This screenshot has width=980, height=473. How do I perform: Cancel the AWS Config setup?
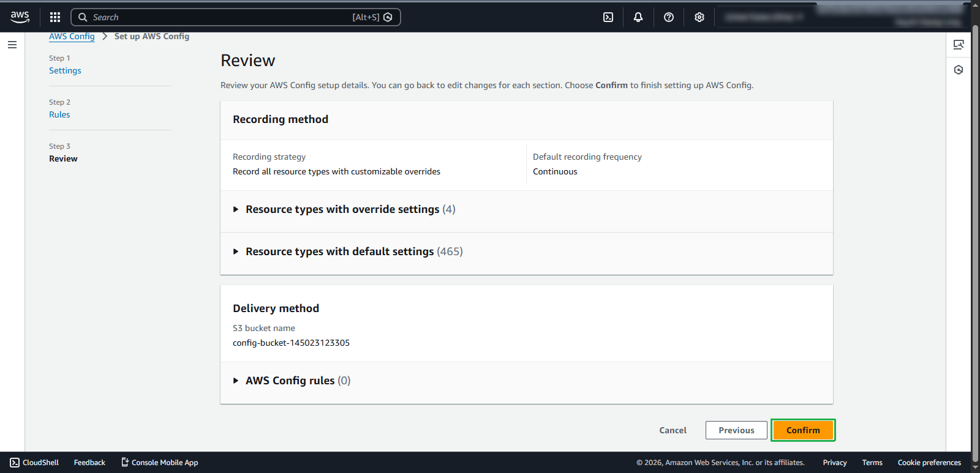click(x=673, y=430)
